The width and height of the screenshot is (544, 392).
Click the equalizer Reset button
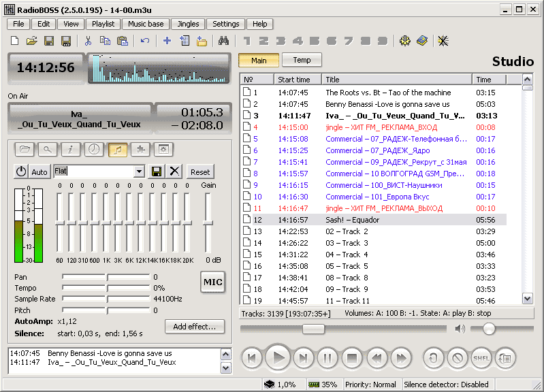pos(200,171)
